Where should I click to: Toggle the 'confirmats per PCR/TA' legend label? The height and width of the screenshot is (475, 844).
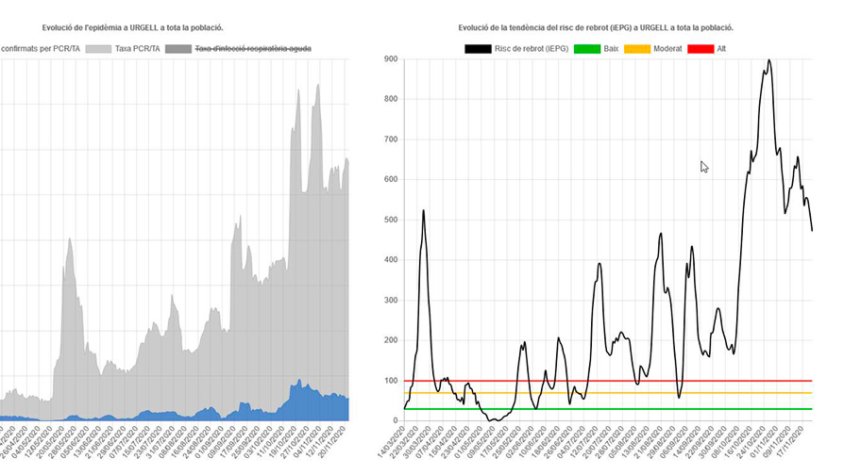pyautogui.click(x=40, y=48)
